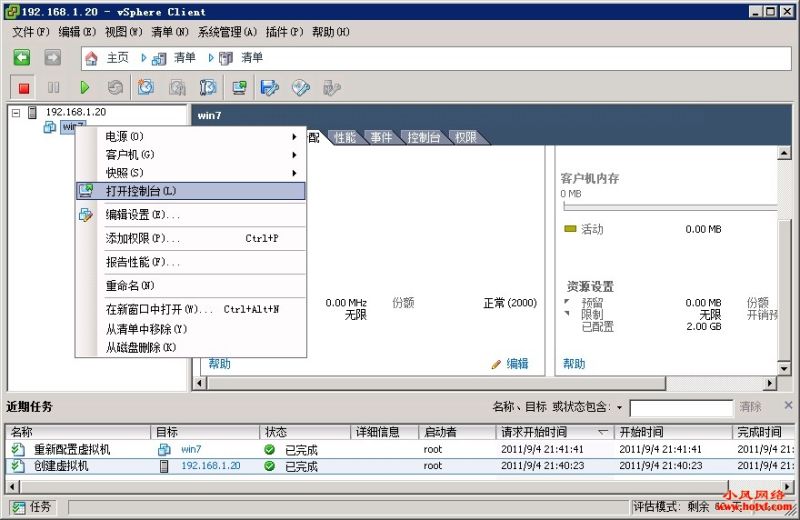Click the green Back navigation arrow
This screenshot has width=800, height=520.
22,58
